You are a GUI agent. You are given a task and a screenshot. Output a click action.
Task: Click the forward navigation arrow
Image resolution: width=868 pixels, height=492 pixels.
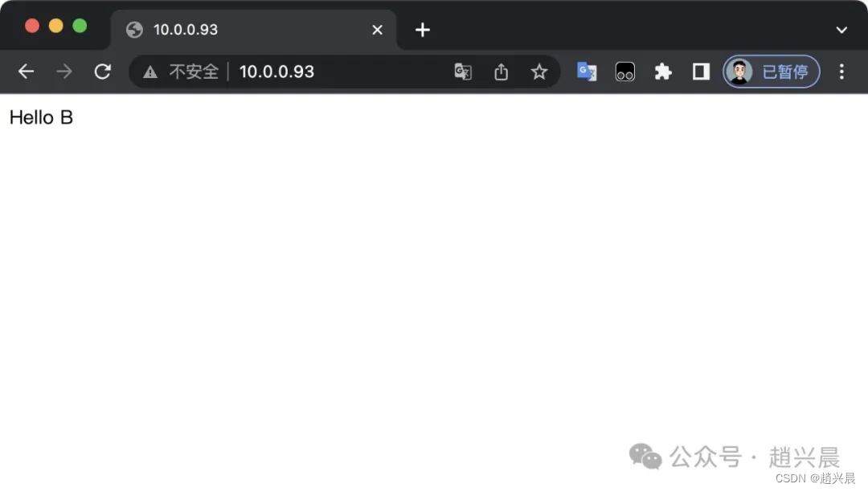point(64,72)
